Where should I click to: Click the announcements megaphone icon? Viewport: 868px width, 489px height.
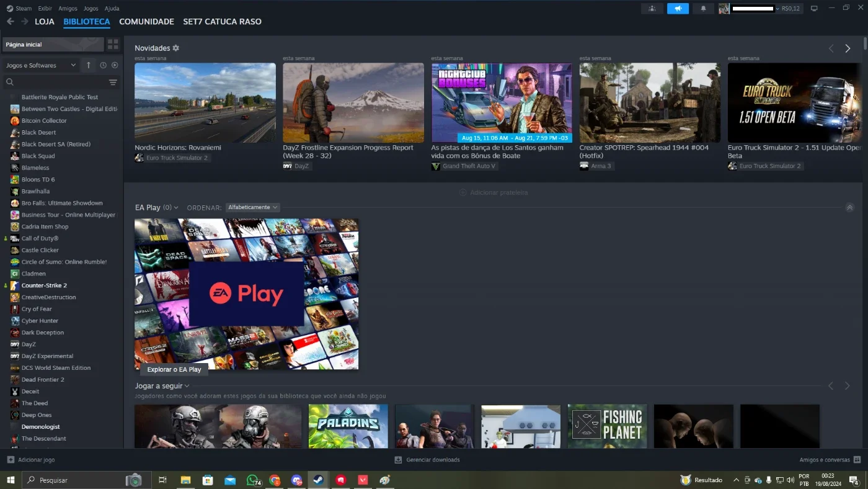(x=678, y=9)
